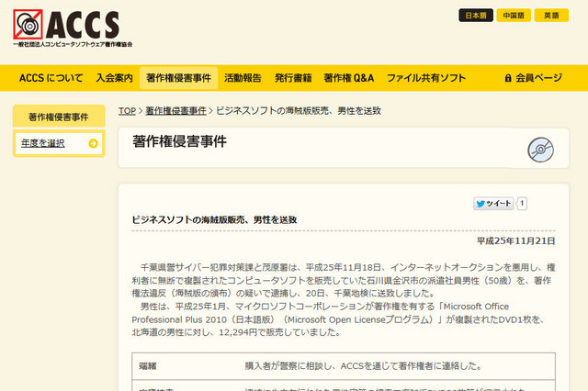
Task: Switch language to 中国語
Action: click(514, 16)
